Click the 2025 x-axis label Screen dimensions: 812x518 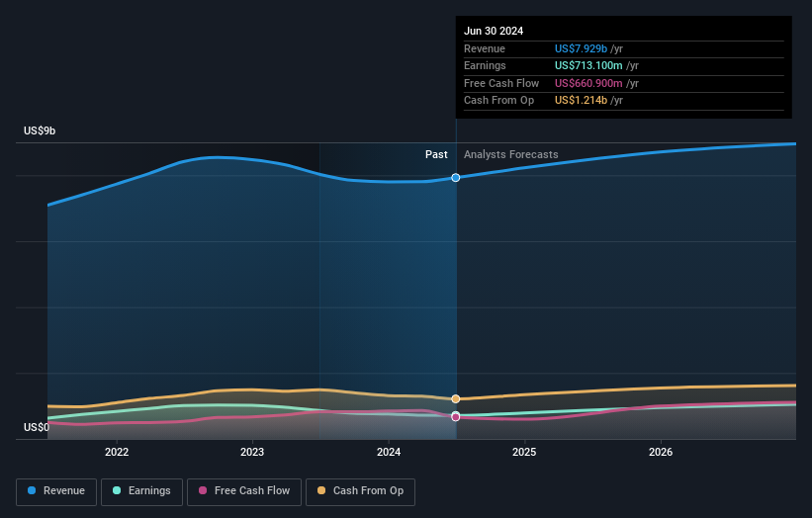[524, 452]
